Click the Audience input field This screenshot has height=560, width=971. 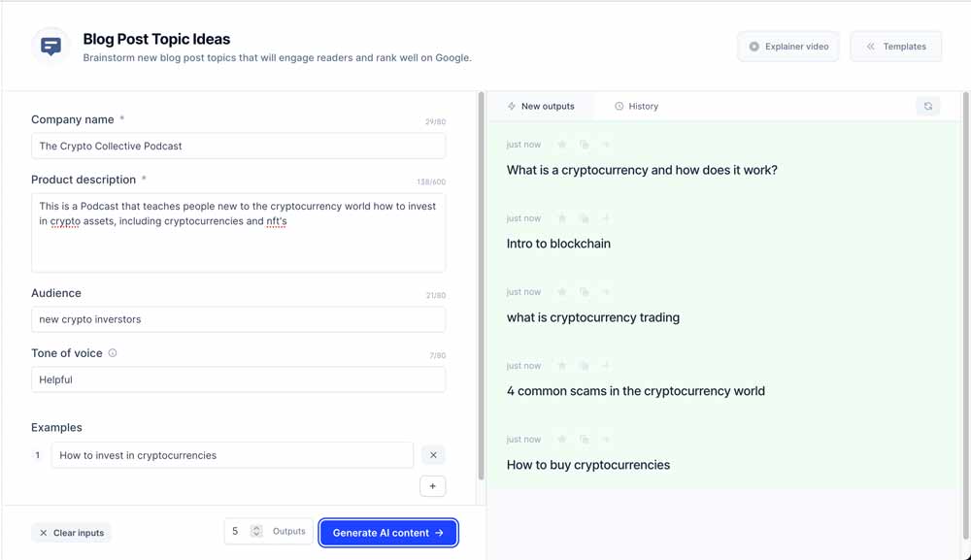239,319
